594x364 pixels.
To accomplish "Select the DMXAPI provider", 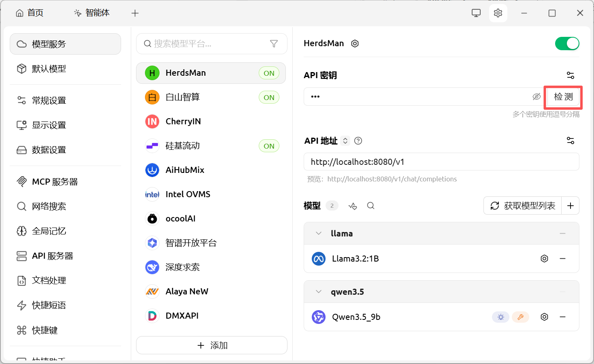I will point(211,316).
